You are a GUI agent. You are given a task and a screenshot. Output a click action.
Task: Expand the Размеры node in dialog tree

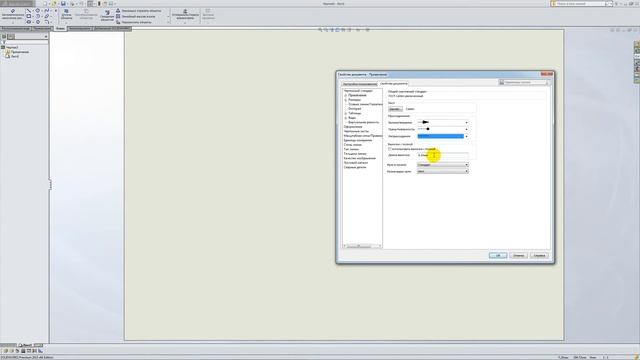tap(346, 100)
